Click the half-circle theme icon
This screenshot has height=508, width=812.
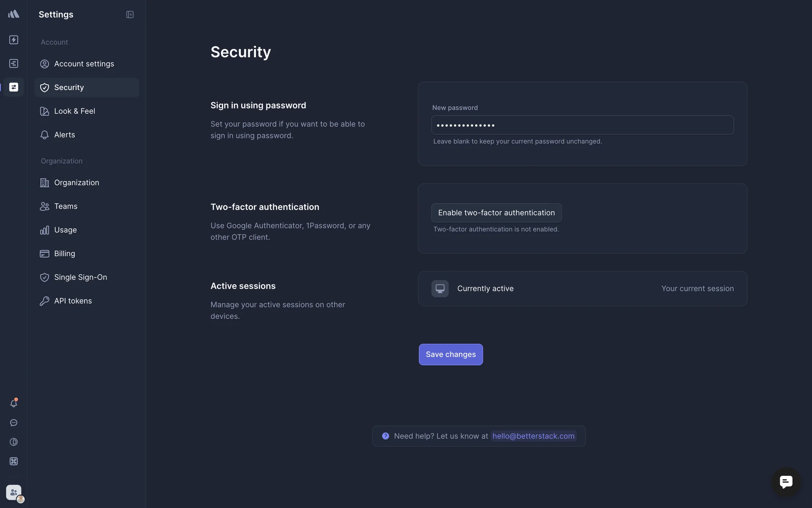[14, 442]
